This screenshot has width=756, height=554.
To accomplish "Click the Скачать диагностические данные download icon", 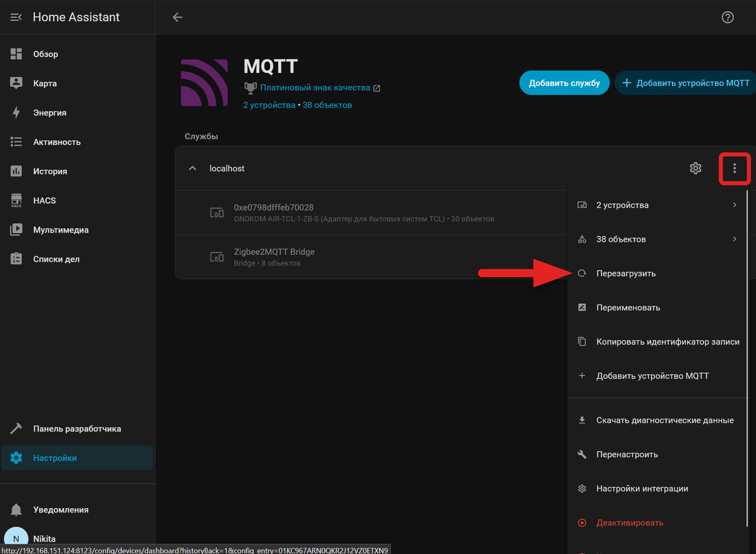I will [x=582, y=420].
